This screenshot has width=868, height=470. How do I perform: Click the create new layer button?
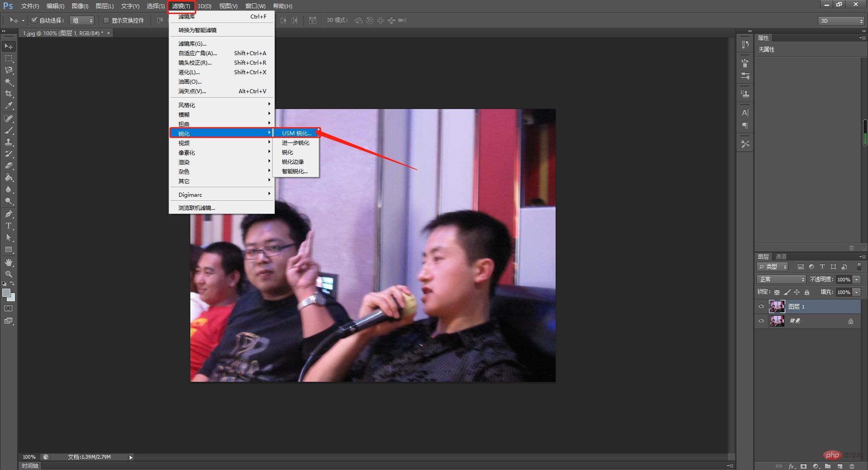pos(840,466)
